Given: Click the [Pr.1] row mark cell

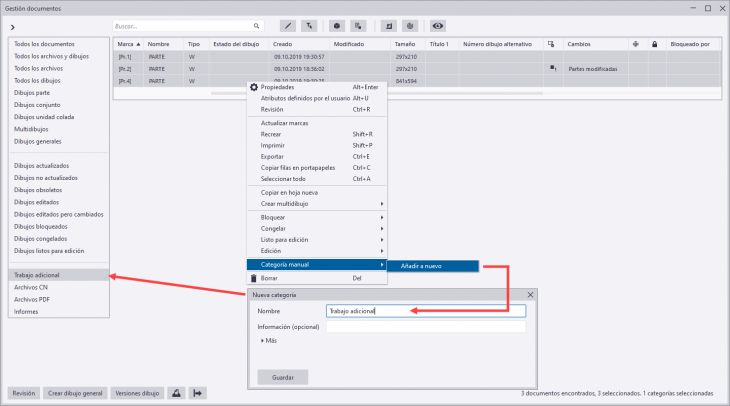Looking at the screenshot, I should coord(128,57).
